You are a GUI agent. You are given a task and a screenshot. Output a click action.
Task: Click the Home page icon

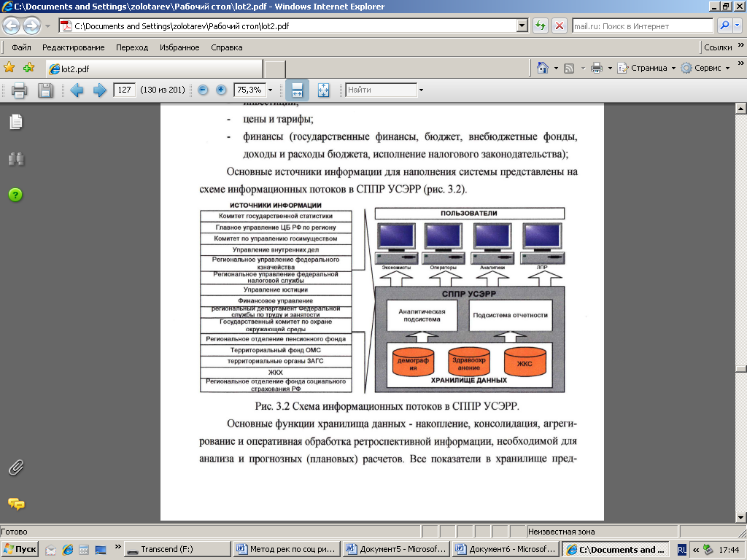pos(542,68)
